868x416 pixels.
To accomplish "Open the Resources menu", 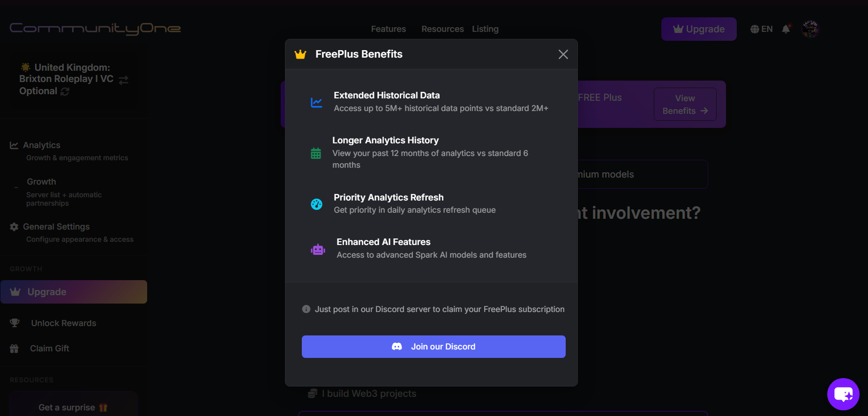I will click(442, 29).
